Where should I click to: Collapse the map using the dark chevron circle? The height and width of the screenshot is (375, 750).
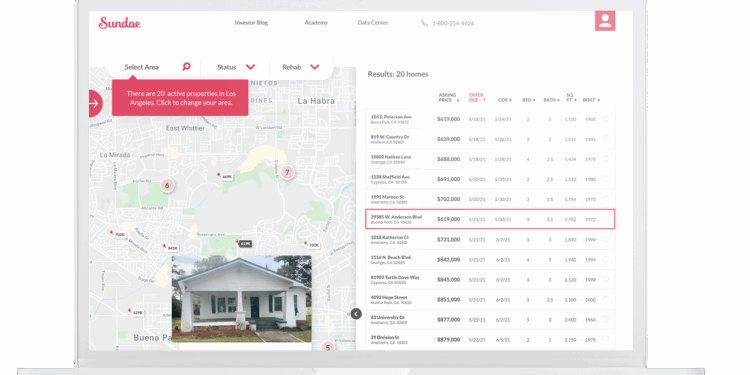click(x=356, y=314)
